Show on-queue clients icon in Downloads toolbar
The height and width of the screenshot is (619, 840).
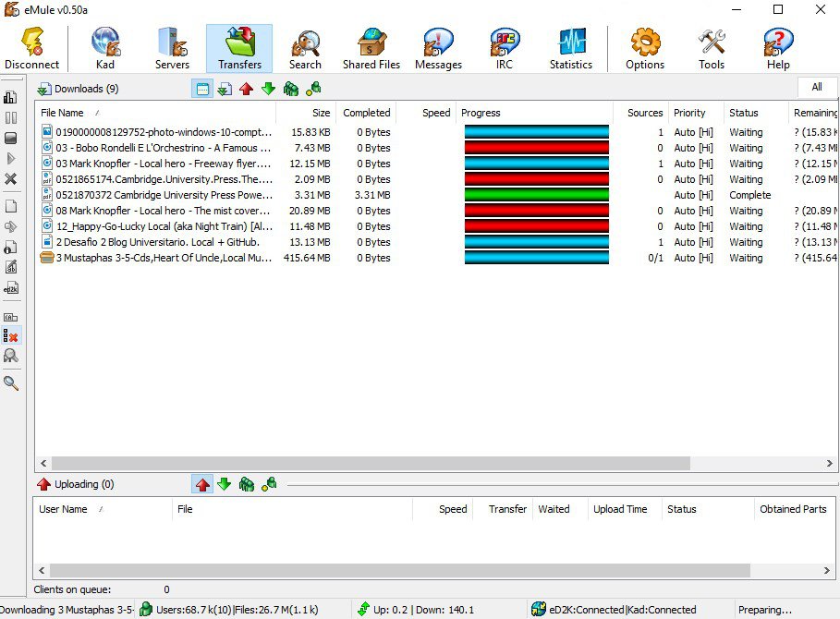[x=291, y=89]
